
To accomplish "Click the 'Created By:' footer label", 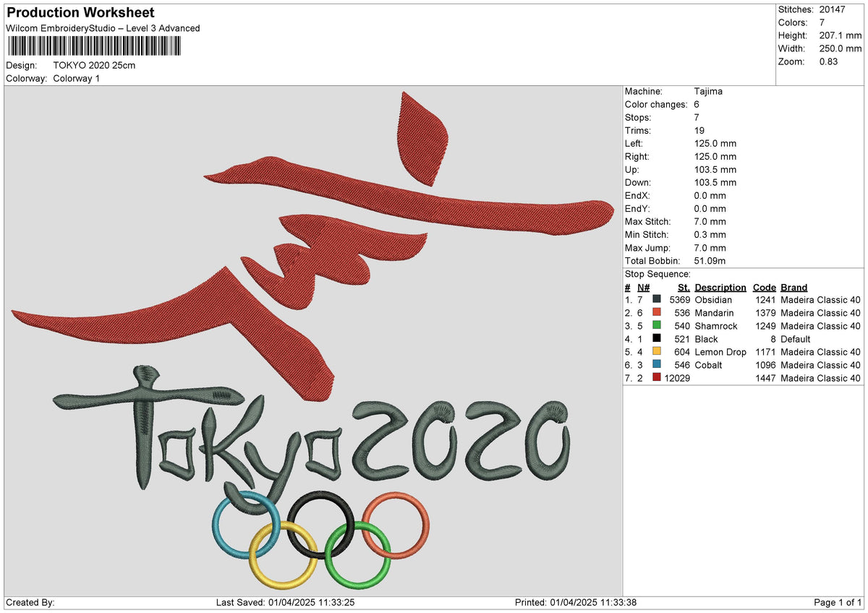I will (x=30, y=603).
